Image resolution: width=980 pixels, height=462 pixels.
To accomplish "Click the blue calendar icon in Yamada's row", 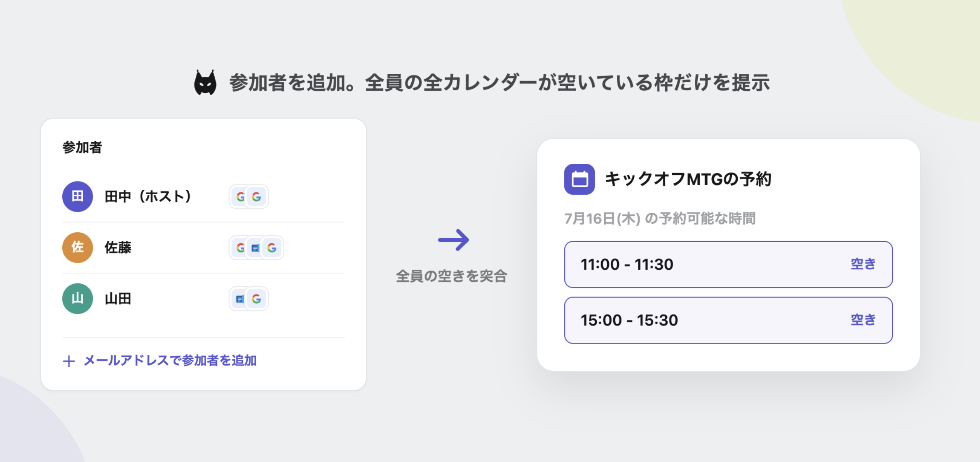I will [240, 299].
